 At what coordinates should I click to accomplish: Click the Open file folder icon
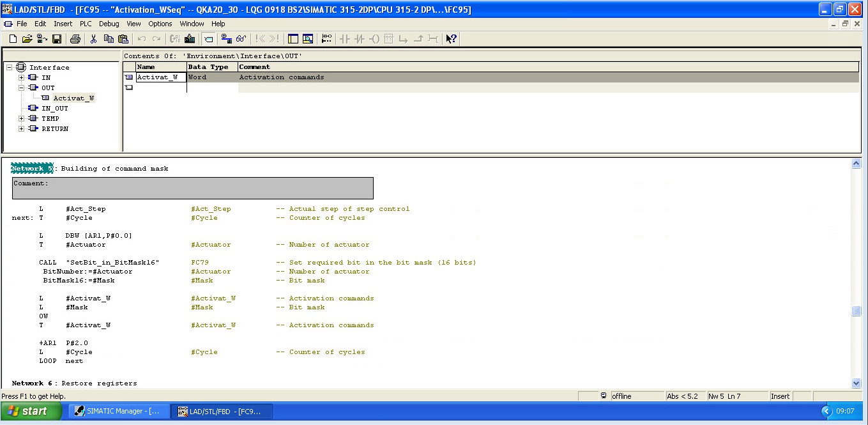click(x=27, y=39)
